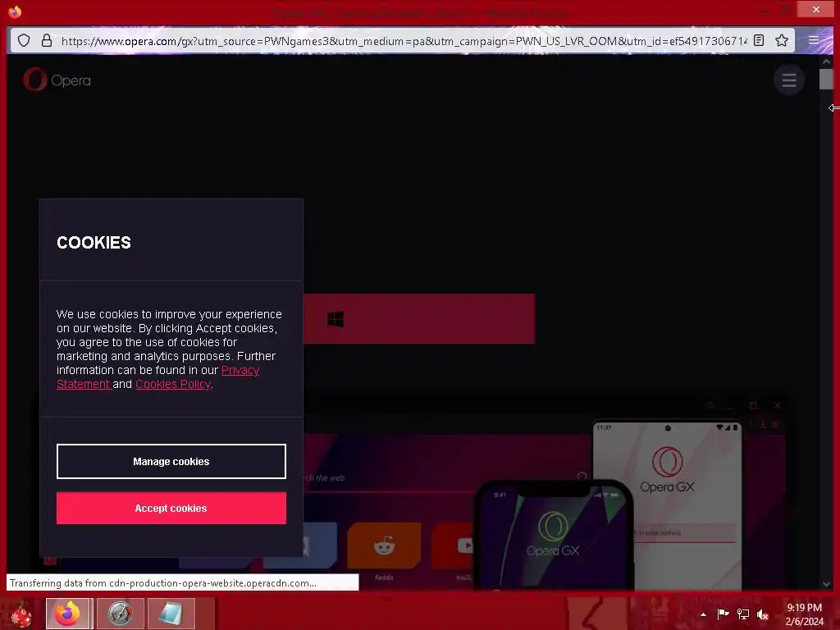The width and height of the screenshot is (840, 630).
Task: Click the scrollbar down arrow
Action: click(x=825, y=584)
